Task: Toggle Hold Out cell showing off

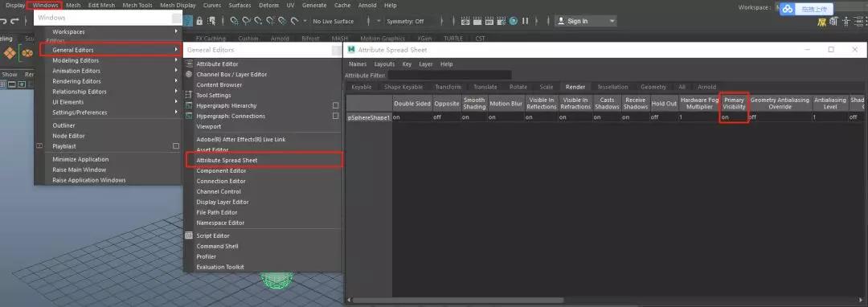Action: point(664,117)
